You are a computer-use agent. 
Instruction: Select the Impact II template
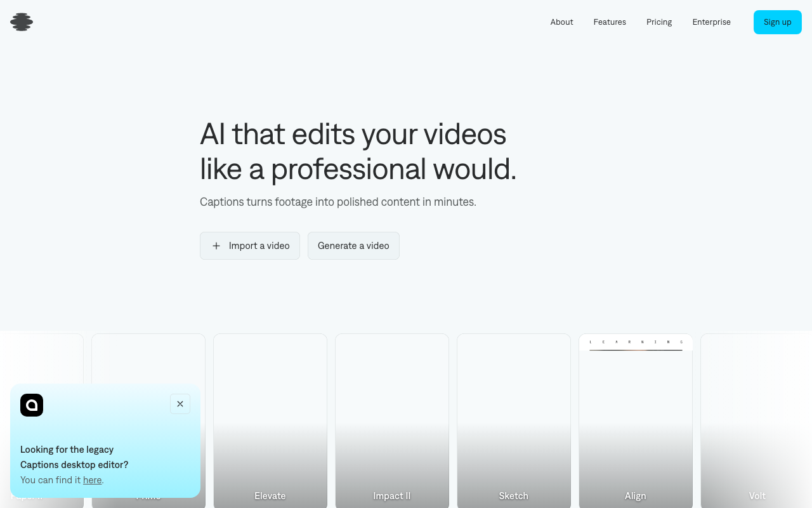391,419
